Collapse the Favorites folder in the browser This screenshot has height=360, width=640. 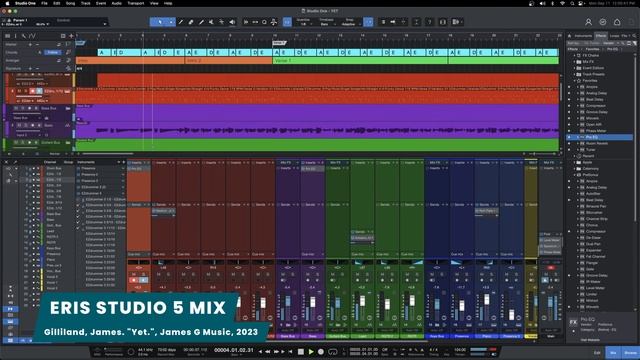pos(575,80)
